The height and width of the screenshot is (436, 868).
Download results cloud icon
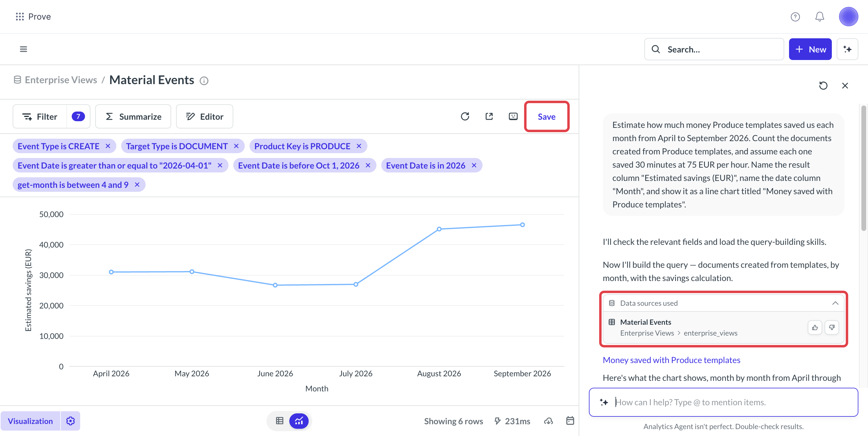pyautogui.click(x=548, y=421)
